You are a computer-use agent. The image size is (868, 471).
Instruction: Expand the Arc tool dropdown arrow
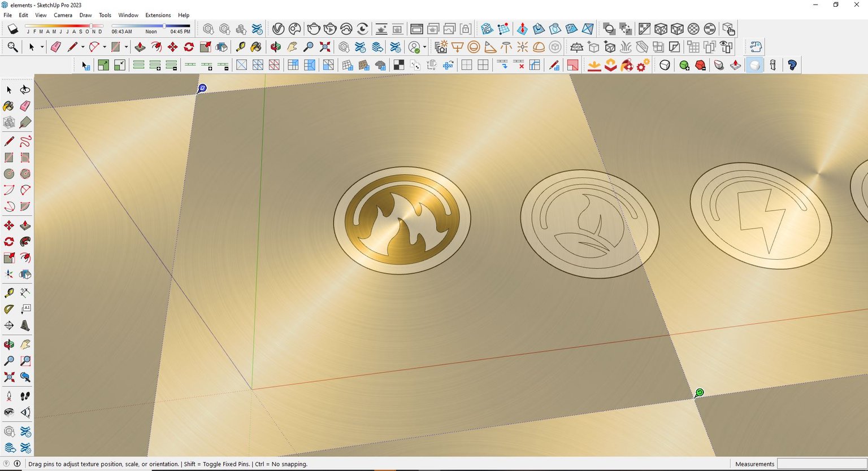[104, 47]
